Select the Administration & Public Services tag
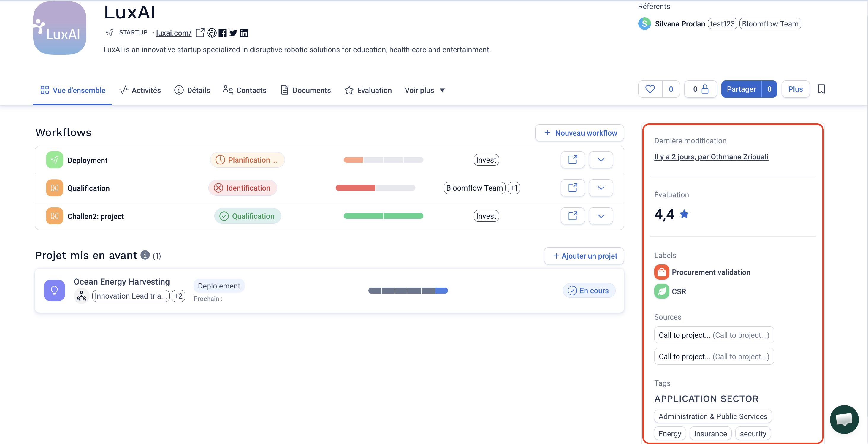This screenshot has height=444, width=868. [713, 416]
